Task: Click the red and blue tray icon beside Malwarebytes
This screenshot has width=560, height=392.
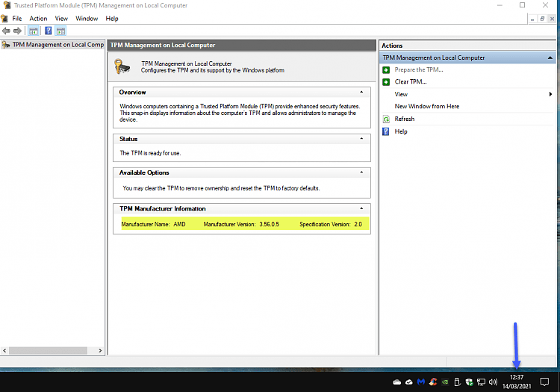Action: point(433,382)
